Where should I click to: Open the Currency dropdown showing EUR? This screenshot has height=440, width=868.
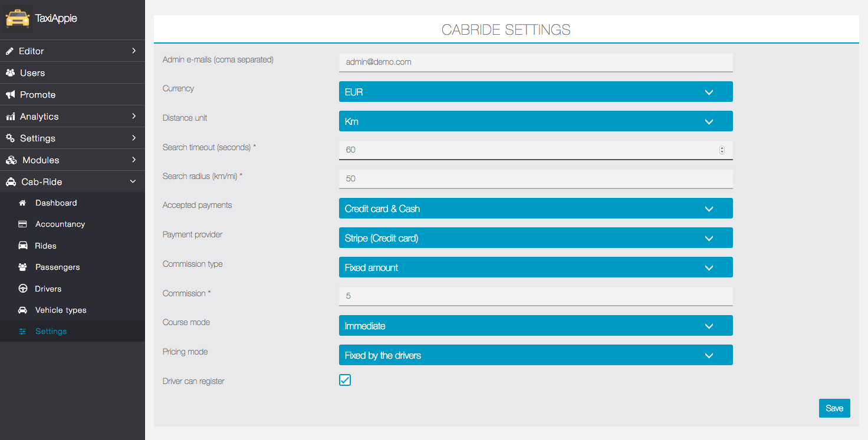(535, 92)
